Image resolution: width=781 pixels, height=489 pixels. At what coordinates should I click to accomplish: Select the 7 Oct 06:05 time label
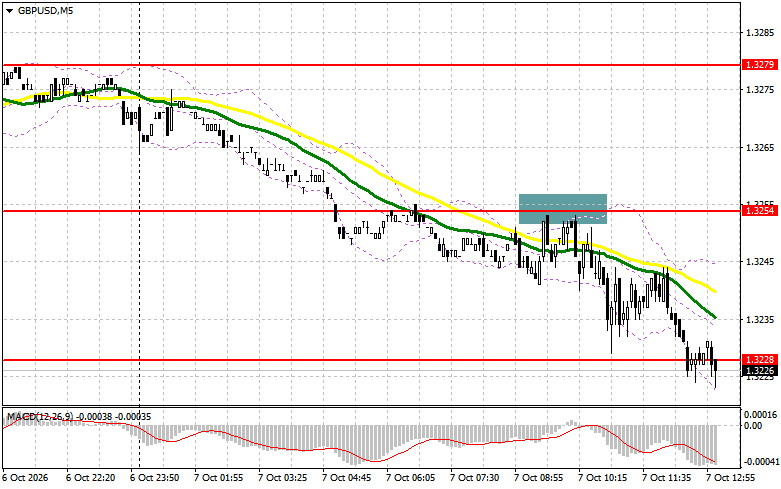pos(411,478)
